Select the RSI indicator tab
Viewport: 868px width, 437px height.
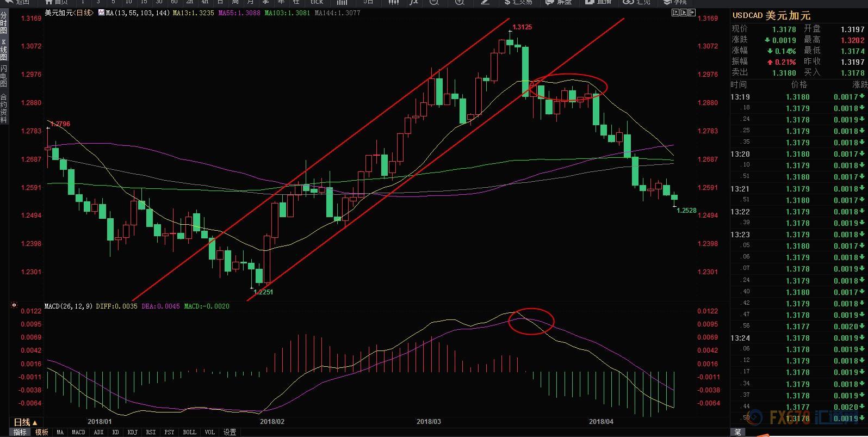point(151,432)
